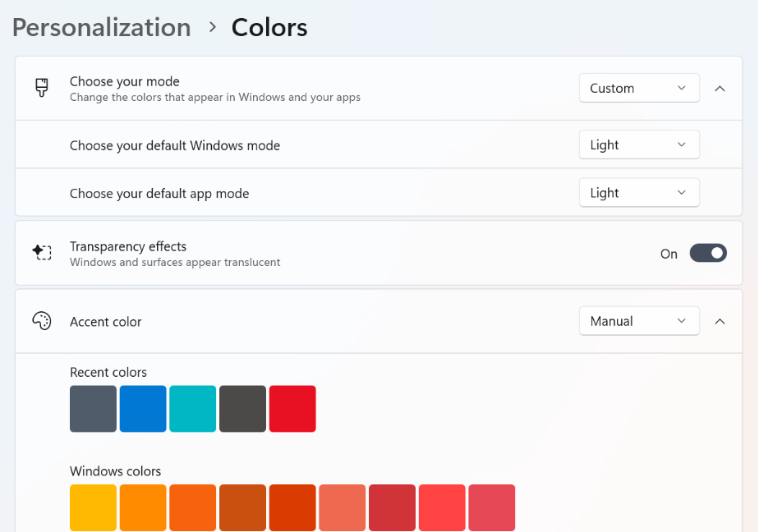Click the Windows colors heading
Viewport: 759px width, 532px height.
115,471
